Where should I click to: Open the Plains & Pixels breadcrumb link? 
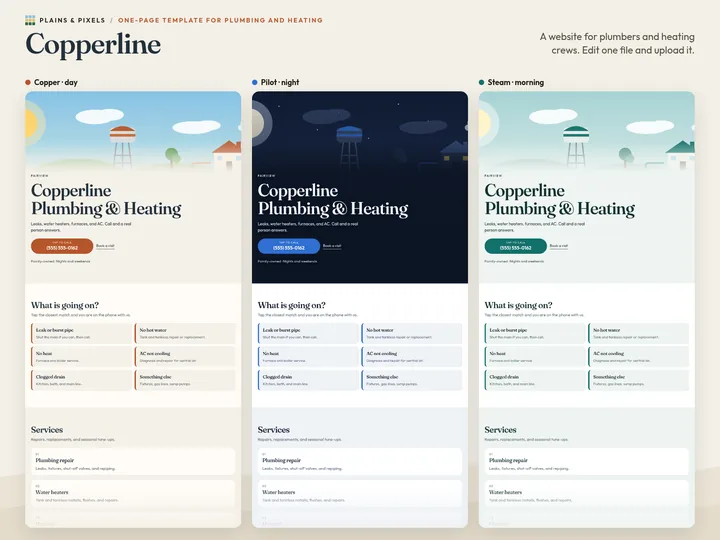[72, 20]
